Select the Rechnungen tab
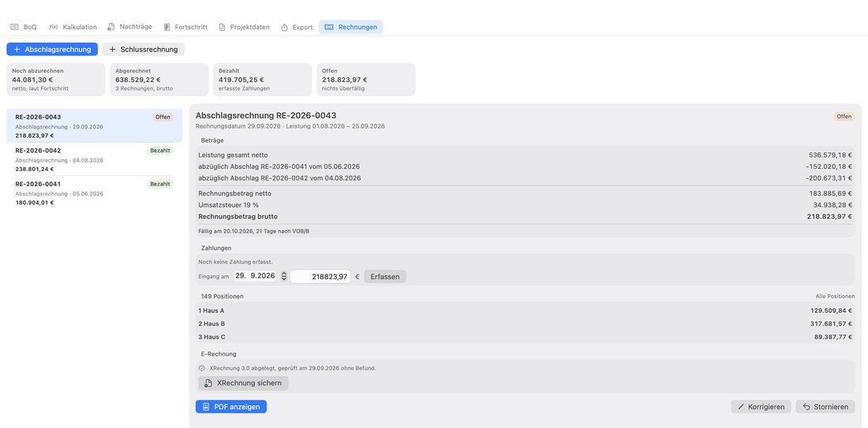The height and width of the screenshot is (428, 868). (350, 27)
